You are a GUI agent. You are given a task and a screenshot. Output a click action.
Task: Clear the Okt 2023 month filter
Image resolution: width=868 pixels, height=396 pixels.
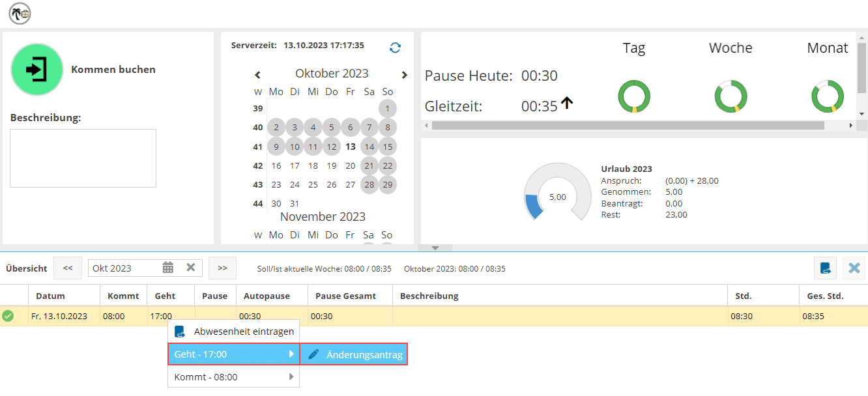191,268
